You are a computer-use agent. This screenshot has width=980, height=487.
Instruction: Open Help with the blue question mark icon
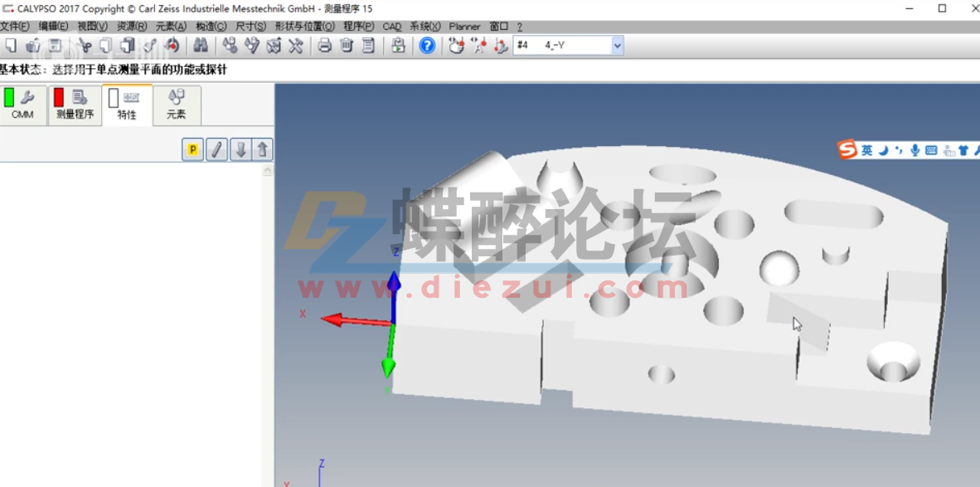point(426,46)
